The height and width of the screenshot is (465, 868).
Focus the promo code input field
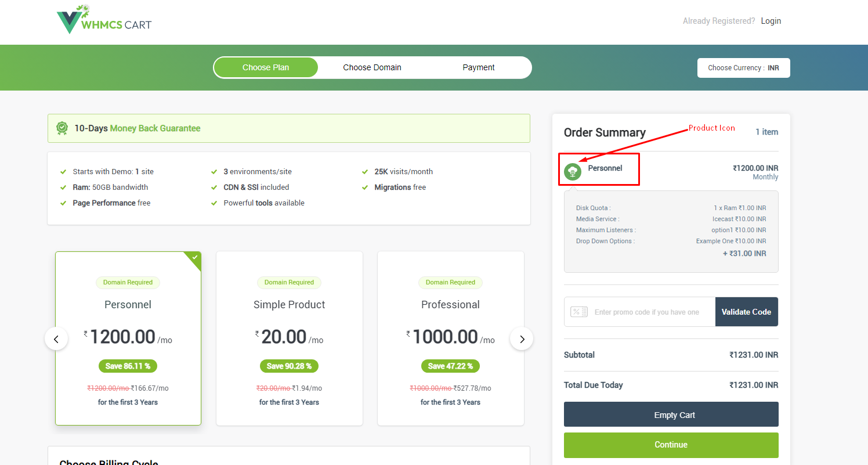click(653, 312)
